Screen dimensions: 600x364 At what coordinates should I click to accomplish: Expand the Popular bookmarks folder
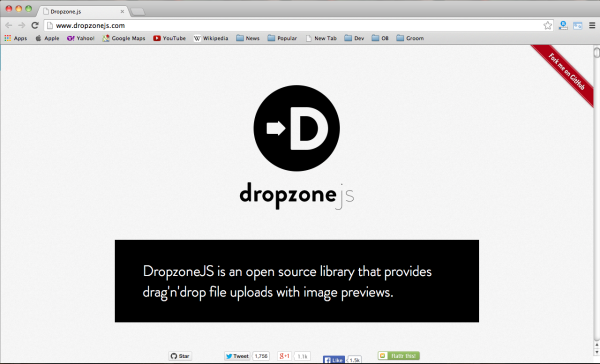282,38
